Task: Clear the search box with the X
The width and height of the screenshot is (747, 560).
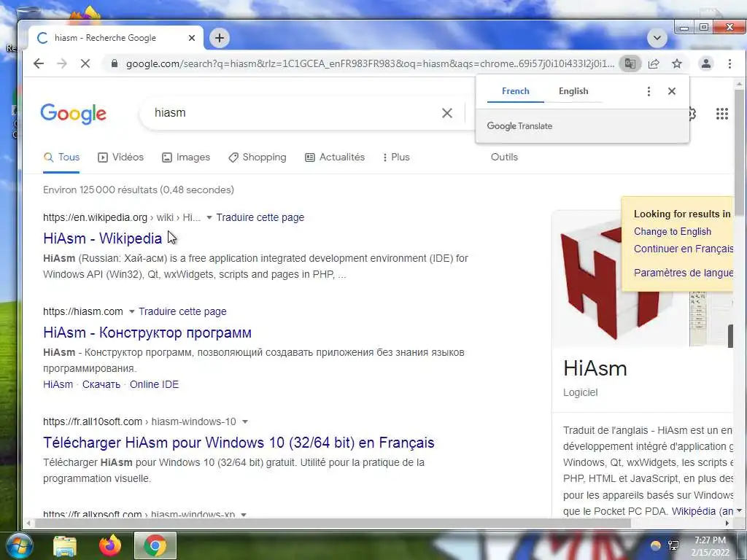Action: (447, 113)
